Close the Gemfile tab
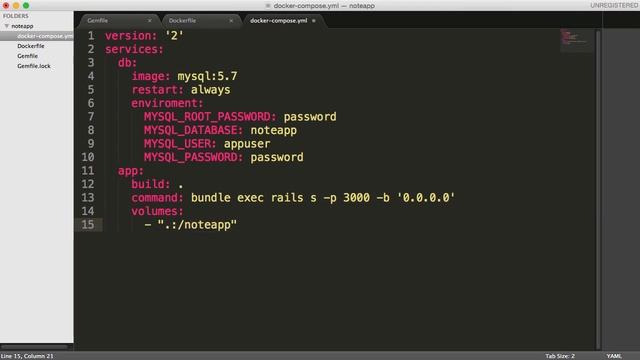Screen dimensions: 640x360 (149, 20)
